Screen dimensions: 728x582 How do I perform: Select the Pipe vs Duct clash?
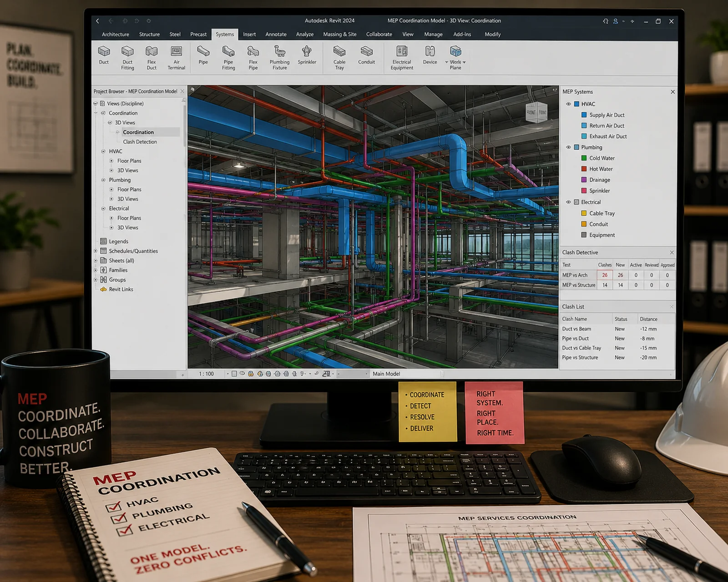point(617,339)
